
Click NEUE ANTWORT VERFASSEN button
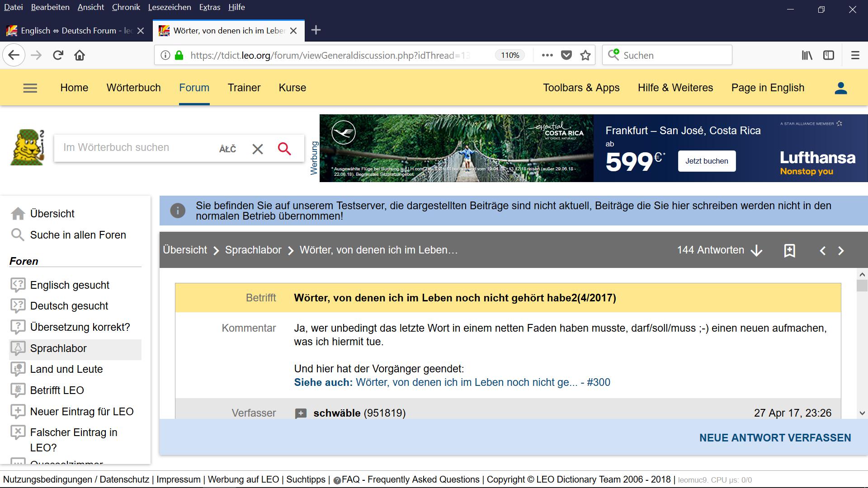(x=775, y=438)
